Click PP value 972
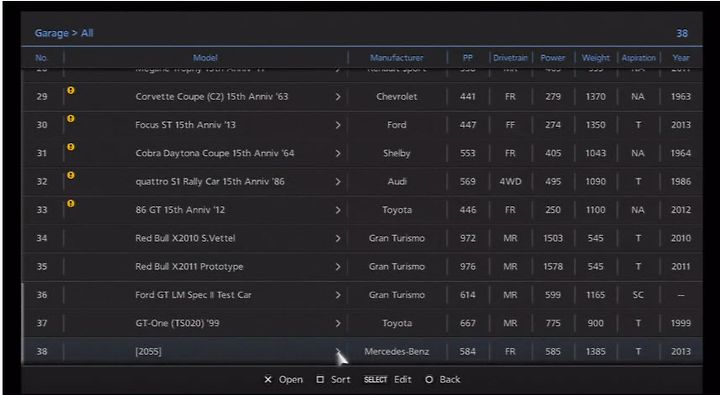The width and height of the screenshot is (720, 395). (467, 238)
